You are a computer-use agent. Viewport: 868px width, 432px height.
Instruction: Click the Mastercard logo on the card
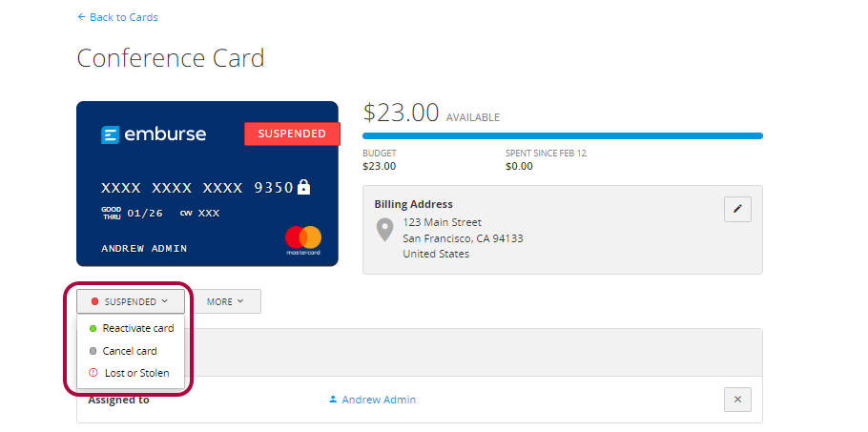[303, 238]
